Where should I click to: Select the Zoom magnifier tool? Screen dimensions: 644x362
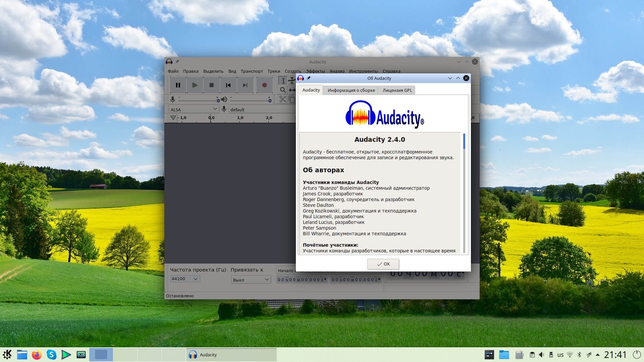pyautogui.click(x=283, y=90)
